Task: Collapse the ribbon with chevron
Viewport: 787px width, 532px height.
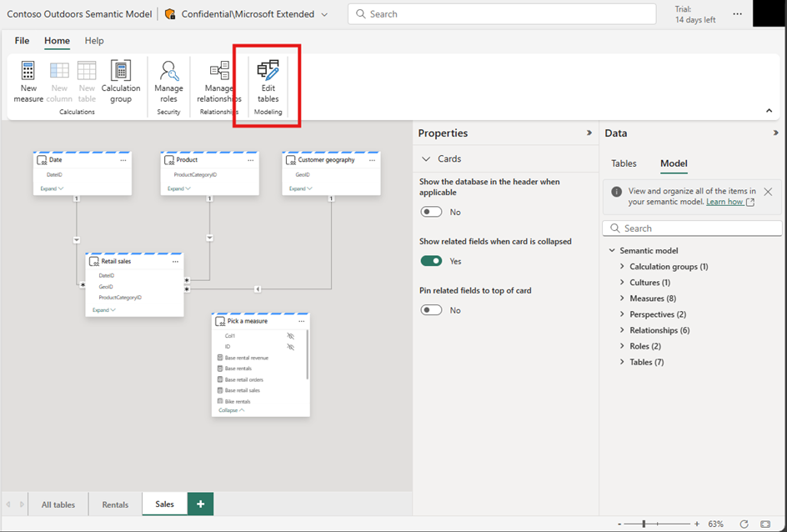Action: [x=769, y=110]
